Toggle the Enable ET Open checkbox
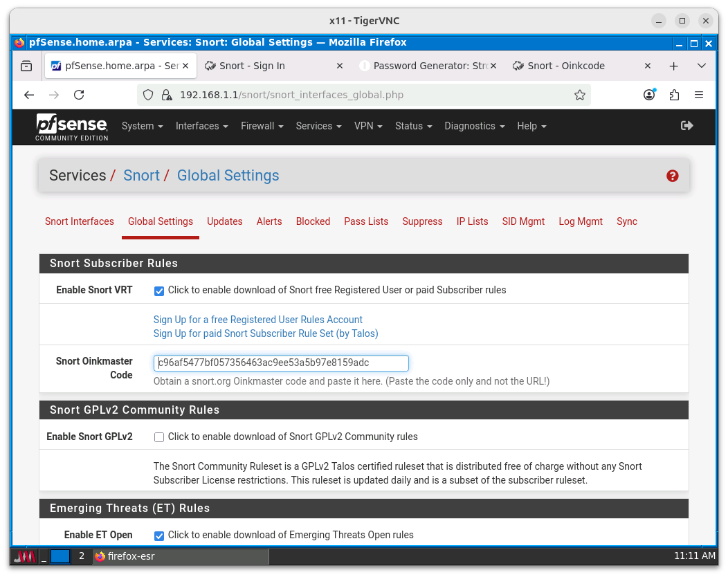 (159, 535)
